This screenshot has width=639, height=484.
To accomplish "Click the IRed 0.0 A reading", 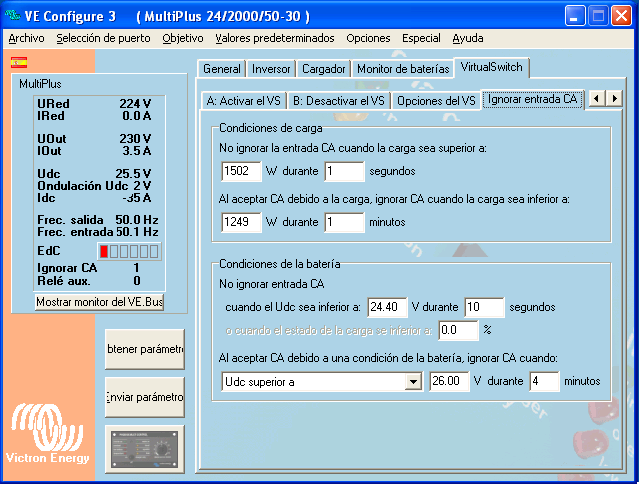I will click(94, 116).
